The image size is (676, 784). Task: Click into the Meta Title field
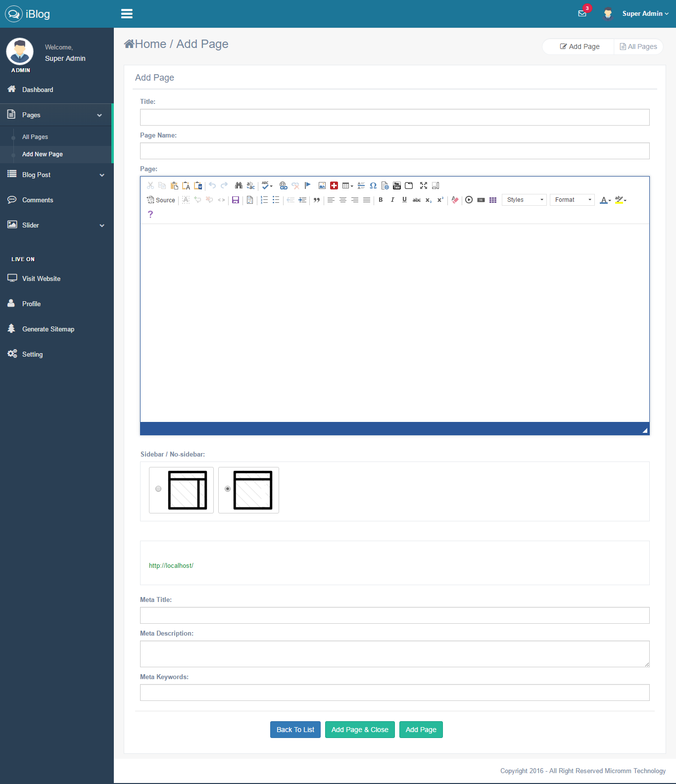tap(394, 615)
